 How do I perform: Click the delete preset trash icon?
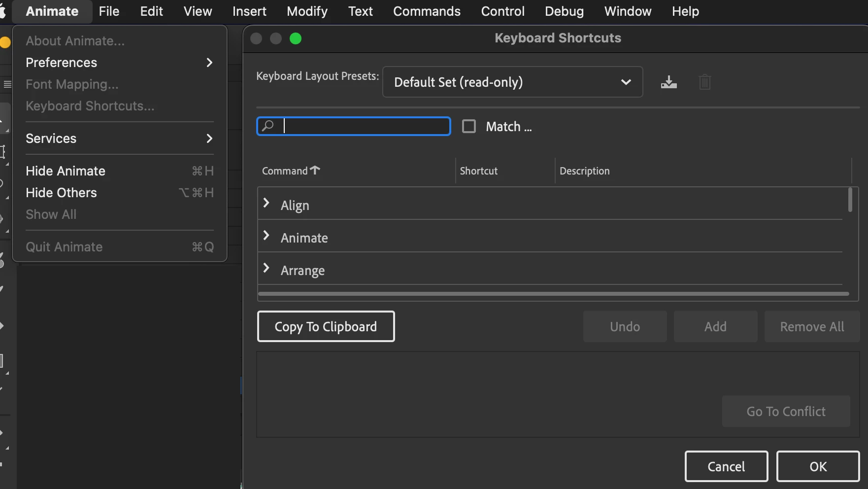coord(704,82)
